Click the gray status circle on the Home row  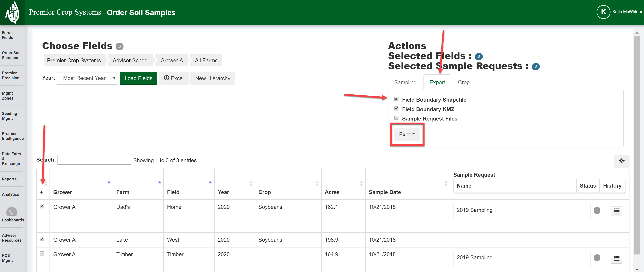(597, 211)
